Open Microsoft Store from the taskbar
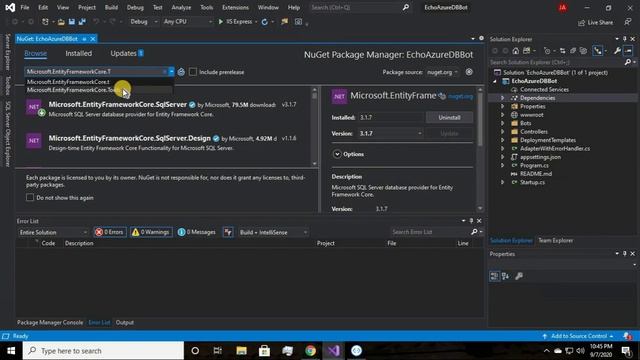Viewport: 640px width, 360px height. coord(264,351)
